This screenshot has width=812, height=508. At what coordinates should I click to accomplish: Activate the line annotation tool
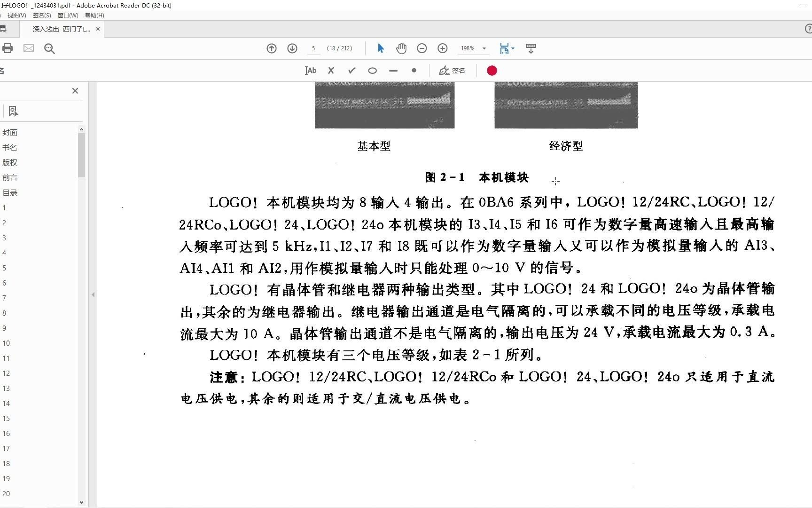point(393,71)
